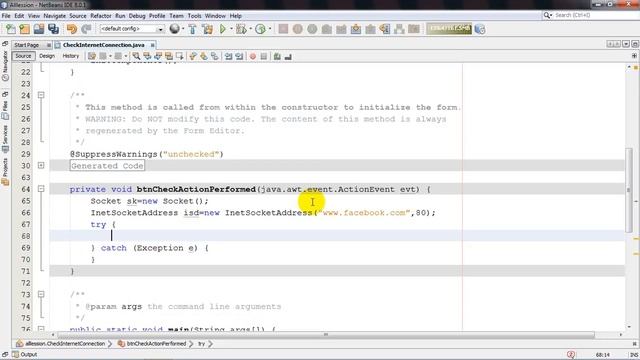The height and width of the screenshot is (360, 640).
Task: Open the Debug Project dropdown arrow
Action: (250, 29)
